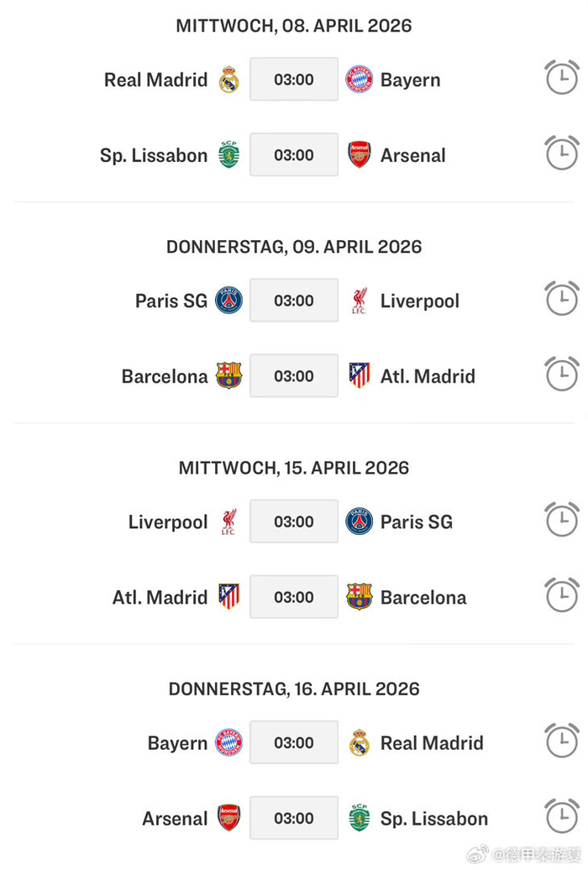Click Real Madrid crest in 08. April match
The width and height of the screenshot is (588, 870).
click(228, 80)
